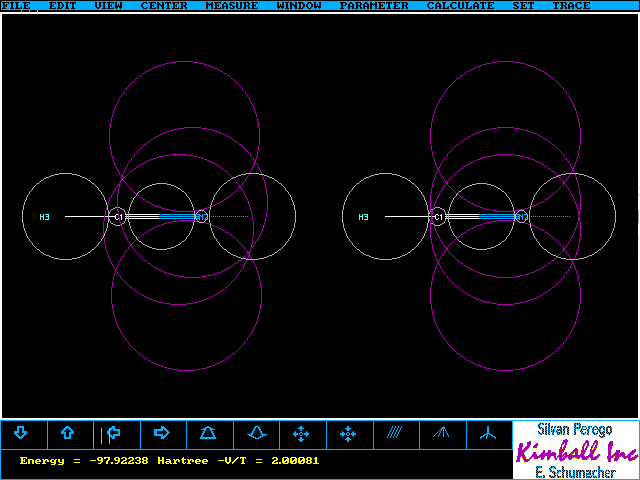Click the parallel lines projection icon

[x=394, y=432]
